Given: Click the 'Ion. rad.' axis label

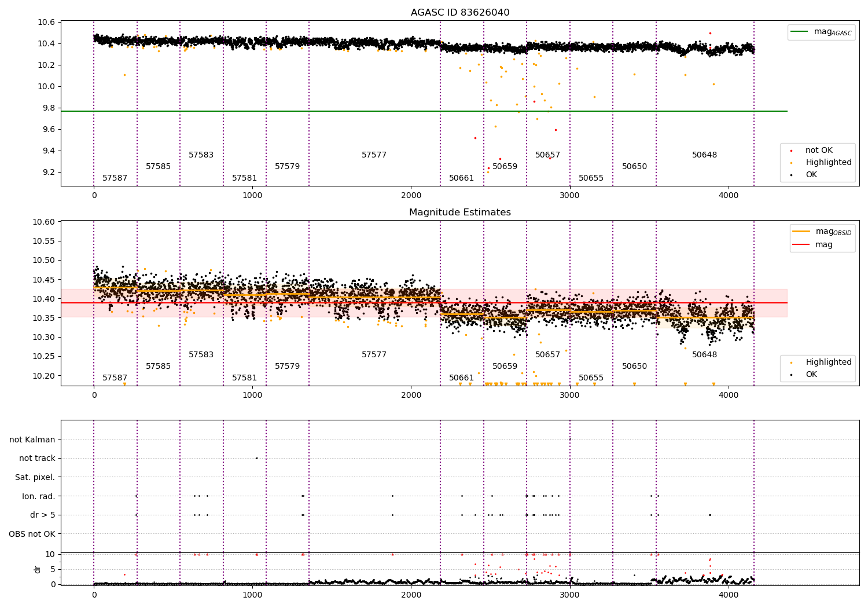Looking at the screenshot, I should tap(39, 497).
